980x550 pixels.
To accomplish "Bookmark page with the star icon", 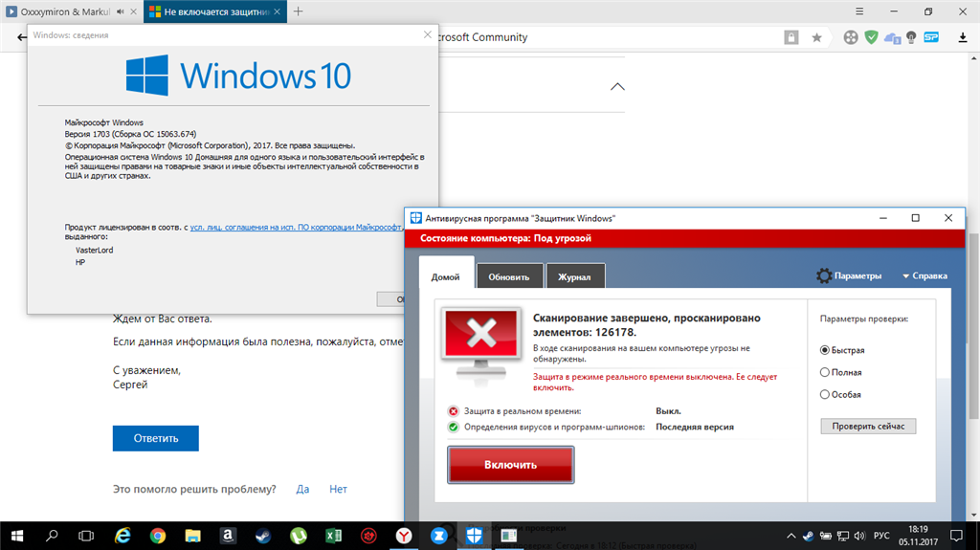I will point(816,37).
